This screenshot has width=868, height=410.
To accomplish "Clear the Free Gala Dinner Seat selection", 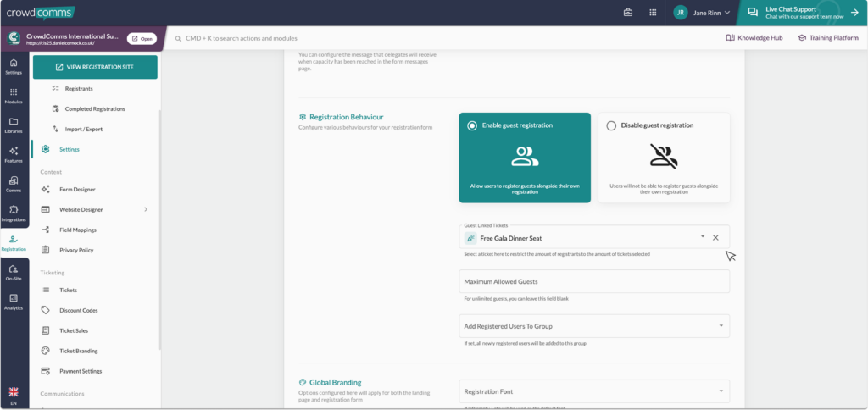I will coord(715,238).
